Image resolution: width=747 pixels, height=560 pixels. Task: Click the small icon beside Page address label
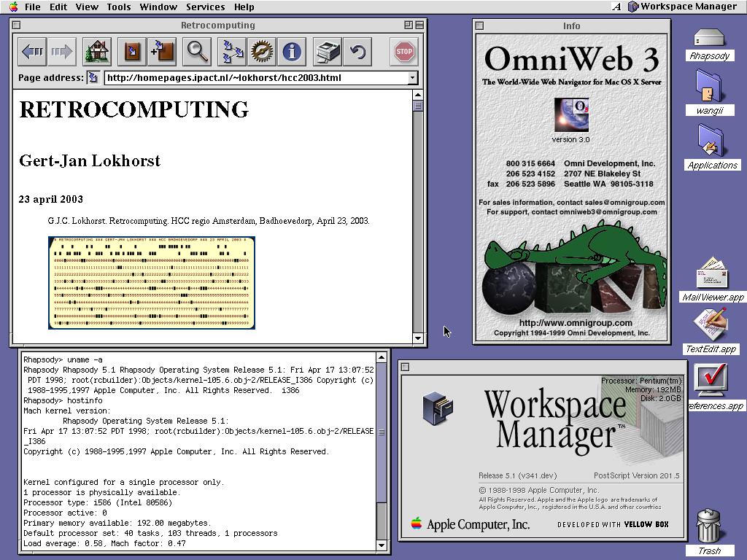[93, 77]
